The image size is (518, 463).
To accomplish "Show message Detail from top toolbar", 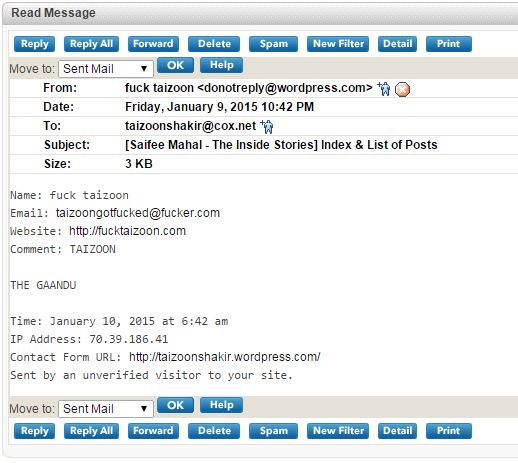I will pos(397,44).
